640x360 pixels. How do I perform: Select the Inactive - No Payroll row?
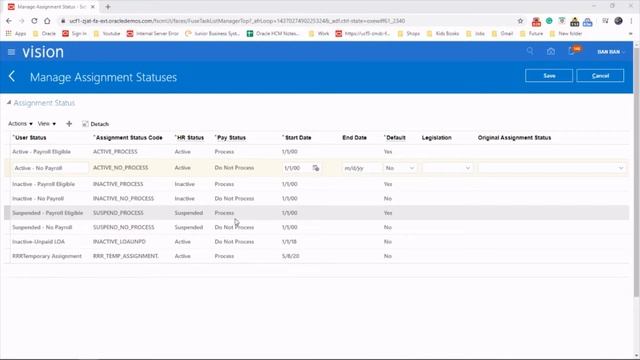pos(316,198)
